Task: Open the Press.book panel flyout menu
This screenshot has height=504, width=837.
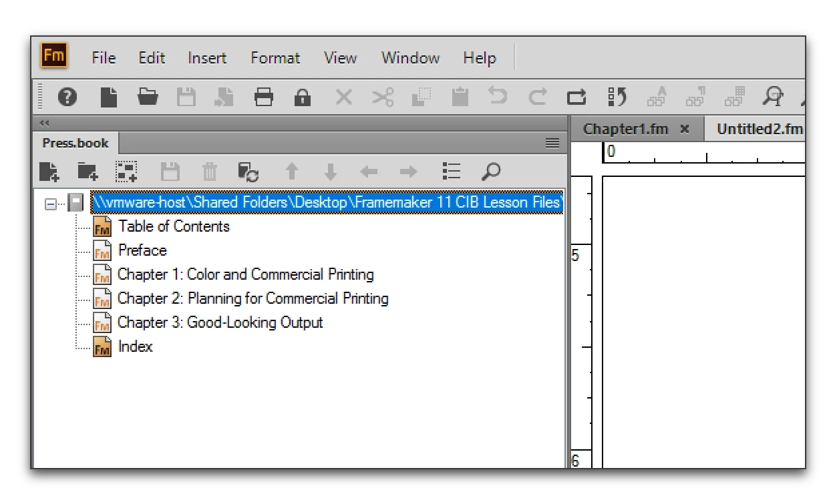Action: pyautogui.click(x=552, y=143)
